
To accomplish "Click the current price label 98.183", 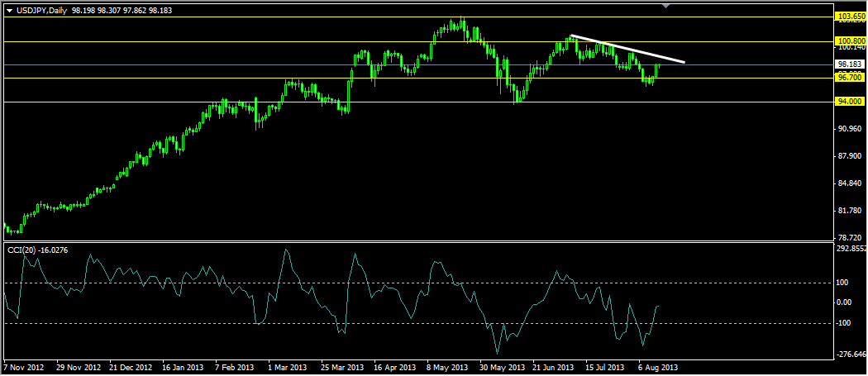I will 851,64.
